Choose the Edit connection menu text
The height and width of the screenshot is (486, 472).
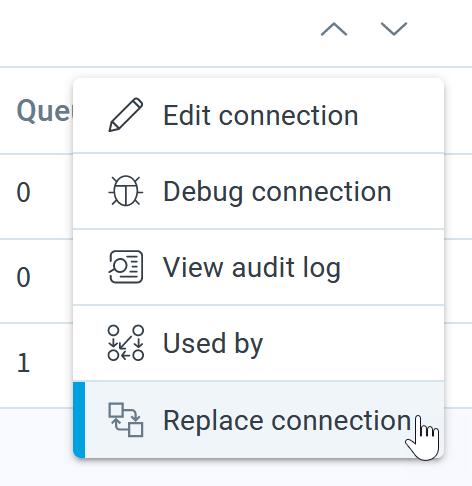[x=261, y=115]
